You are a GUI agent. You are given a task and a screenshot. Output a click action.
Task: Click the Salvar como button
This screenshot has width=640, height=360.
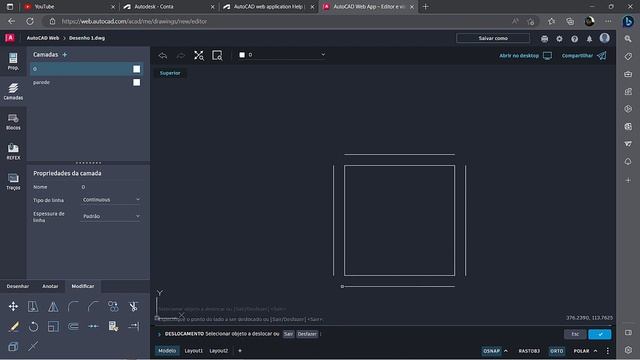(493, 38)
